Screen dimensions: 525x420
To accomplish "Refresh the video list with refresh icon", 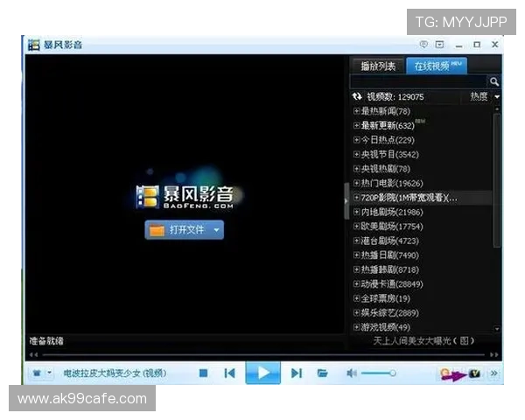I will click(x=357, y=97).
